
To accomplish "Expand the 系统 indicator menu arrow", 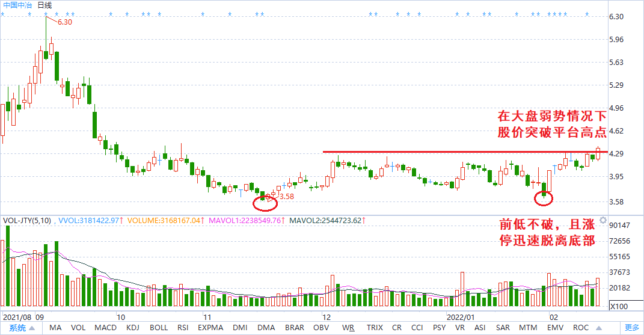I will [32, 328].
